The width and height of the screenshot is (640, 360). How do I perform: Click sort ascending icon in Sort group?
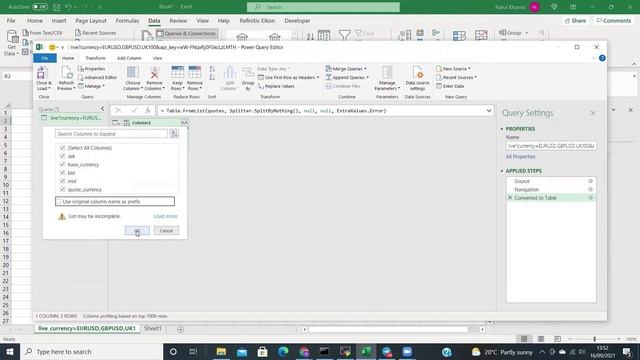click(212, 69)
